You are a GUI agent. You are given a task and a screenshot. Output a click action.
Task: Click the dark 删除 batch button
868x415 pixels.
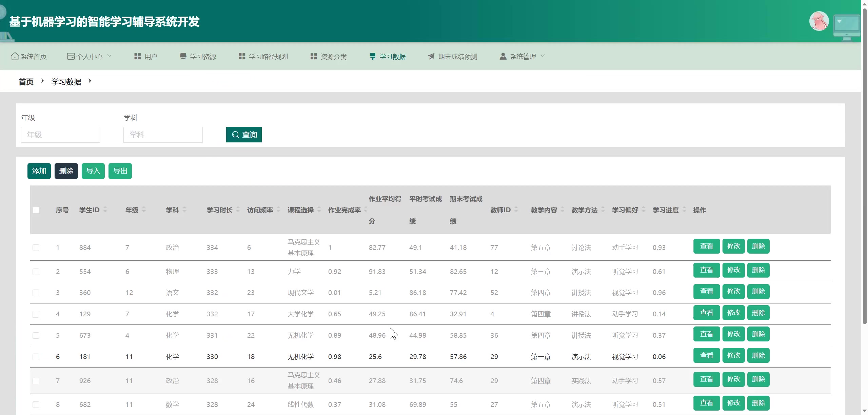pos(66,171)
